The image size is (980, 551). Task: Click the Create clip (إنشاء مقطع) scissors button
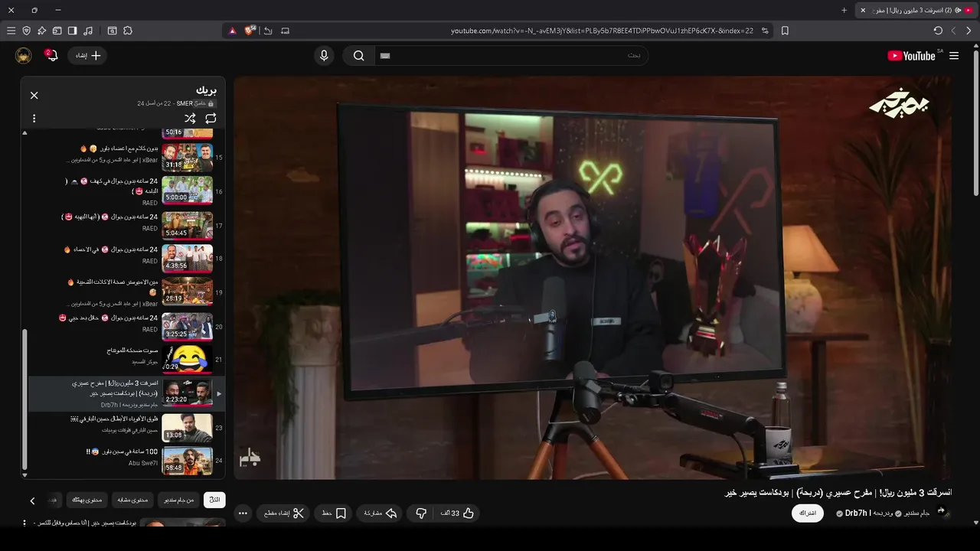pos(283,514)
